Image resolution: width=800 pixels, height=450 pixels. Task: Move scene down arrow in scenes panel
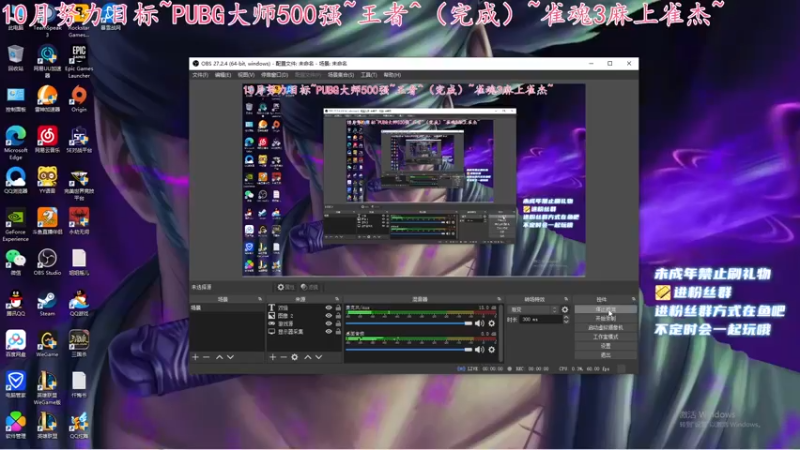coord(231,357)
